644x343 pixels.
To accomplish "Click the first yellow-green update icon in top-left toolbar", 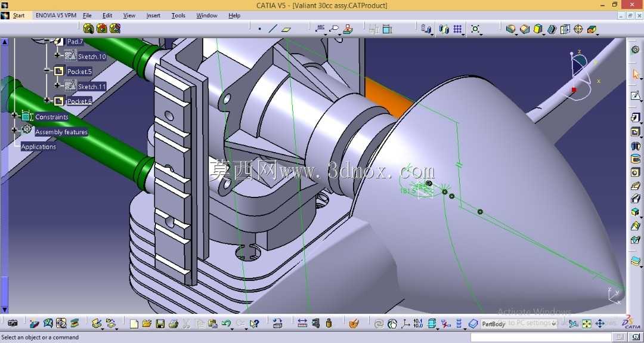I will [88, 29].
